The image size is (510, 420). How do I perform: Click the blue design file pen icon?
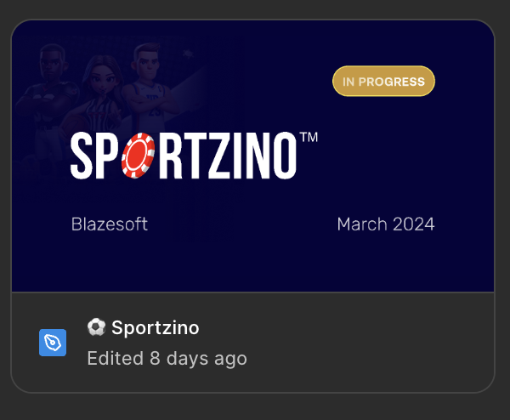coord(53,342)
